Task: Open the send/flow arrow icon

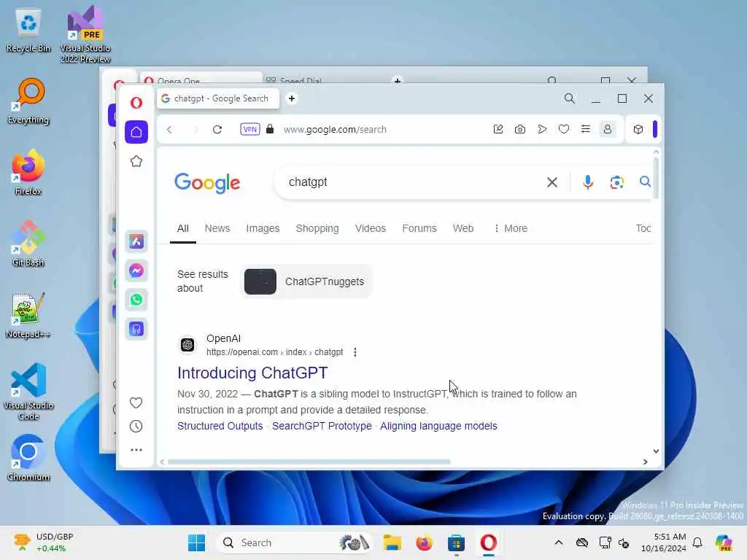Action: click(x=542, y=129)
